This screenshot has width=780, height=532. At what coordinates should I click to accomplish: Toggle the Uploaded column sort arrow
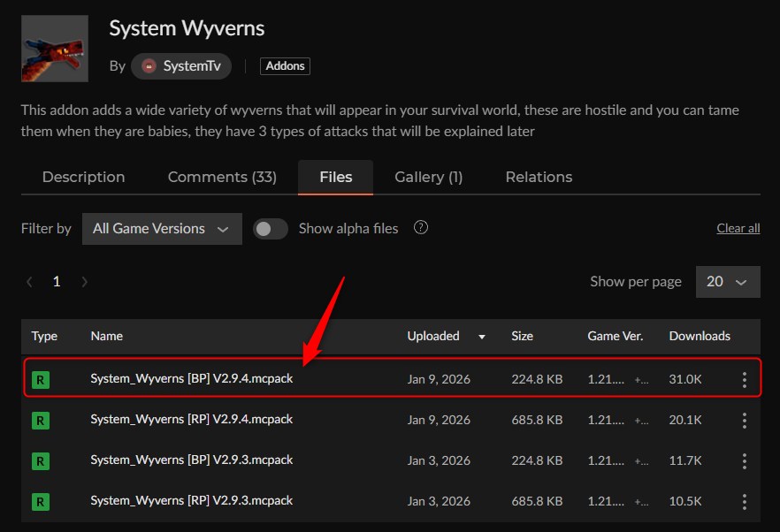(x=481, y=337)
